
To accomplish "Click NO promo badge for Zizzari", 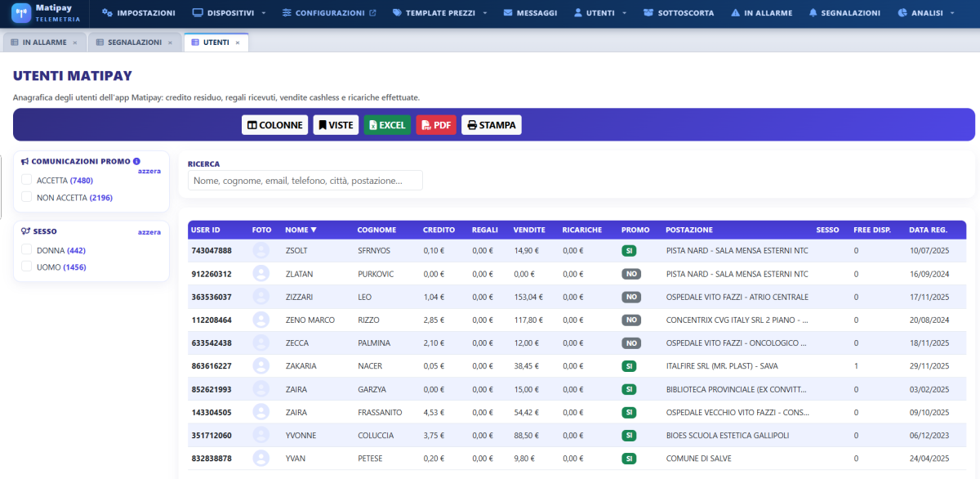I will click(630, 297).
